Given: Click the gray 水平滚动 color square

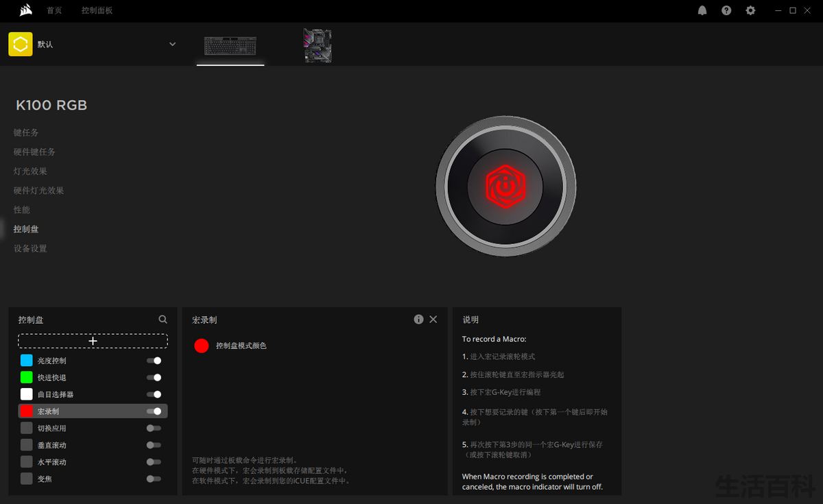Looking at the screenshot, I should tap(26, 462).
